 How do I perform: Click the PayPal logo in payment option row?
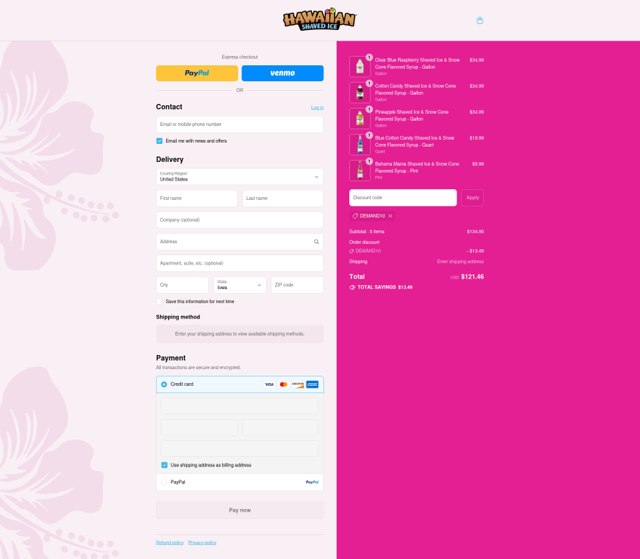click(312, 482)
